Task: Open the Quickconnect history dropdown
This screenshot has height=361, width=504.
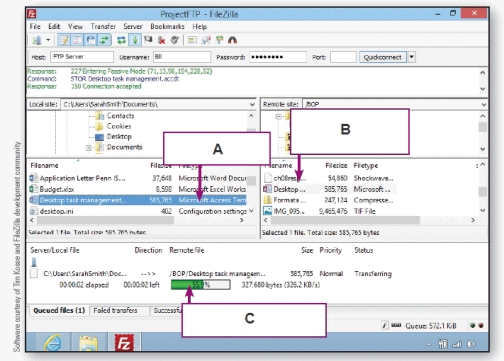Action: [412, 57]
